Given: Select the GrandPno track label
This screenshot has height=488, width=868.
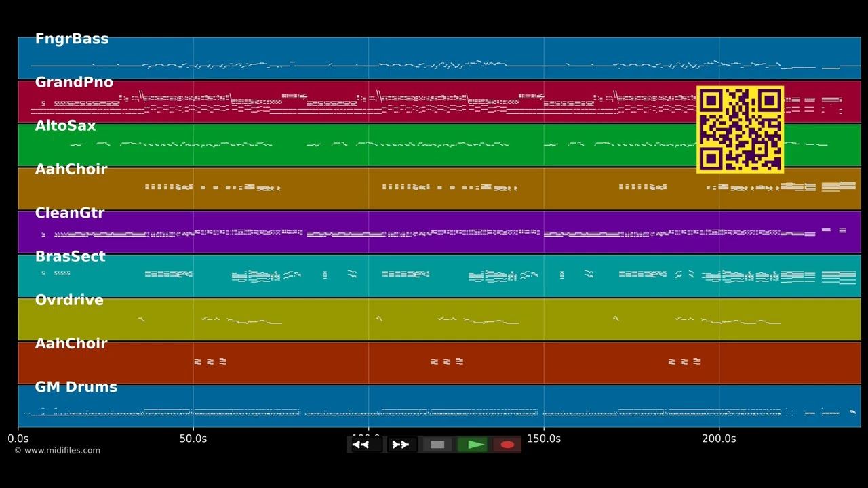Looking at the screenshot, I should pos(74,83).
